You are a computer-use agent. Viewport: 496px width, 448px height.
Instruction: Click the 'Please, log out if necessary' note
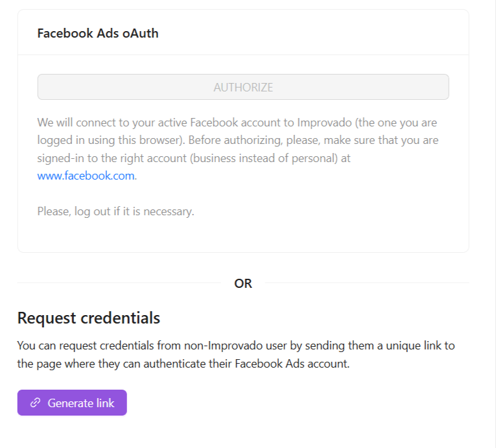115,211
